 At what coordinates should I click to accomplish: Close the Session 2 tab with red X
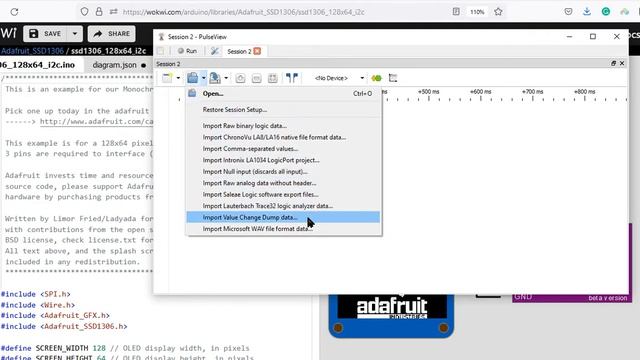[257, 51]
